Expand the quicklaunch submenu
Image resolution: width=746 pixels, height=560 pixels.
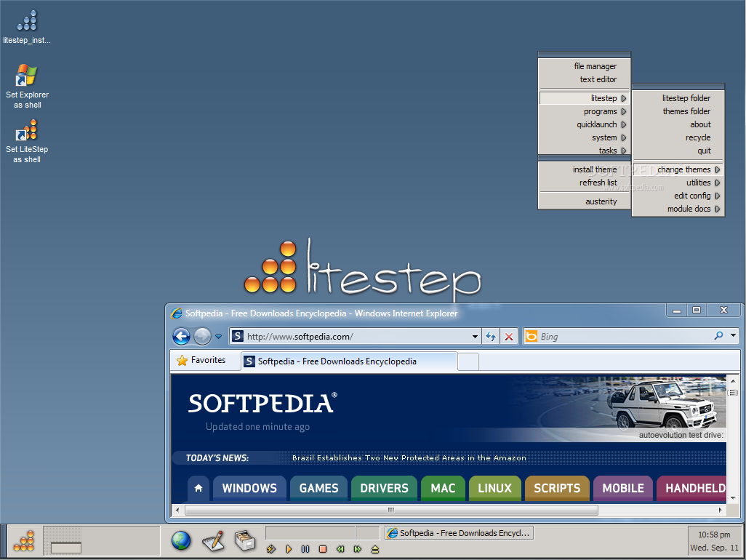click(585, 124)
